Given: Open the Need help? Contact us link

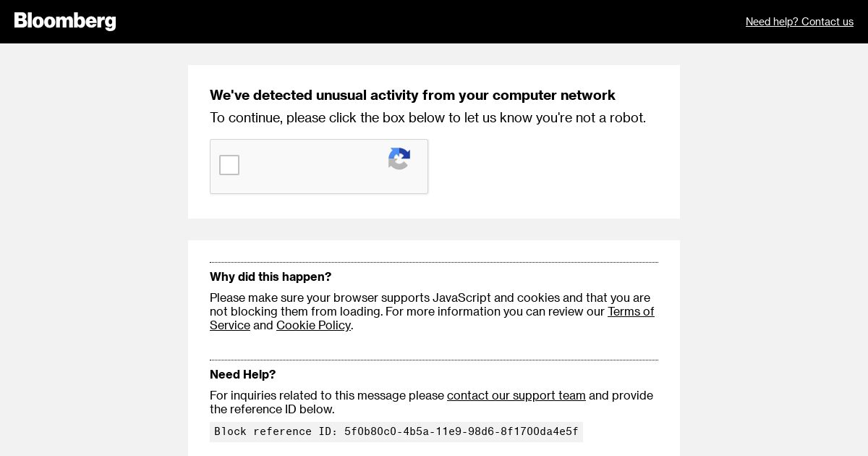Looking at the screenshot, I should 799,22.
